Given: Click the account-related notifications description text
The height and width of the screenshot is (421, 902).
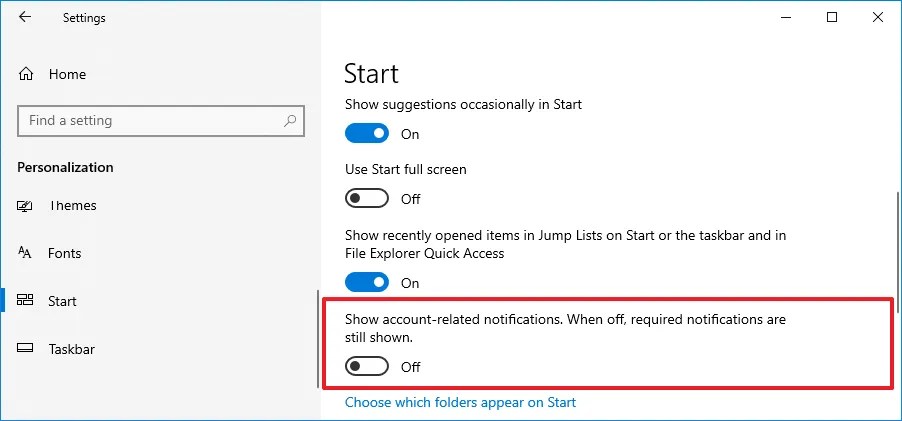Looking at the screenshot, I should coord(565,328).
